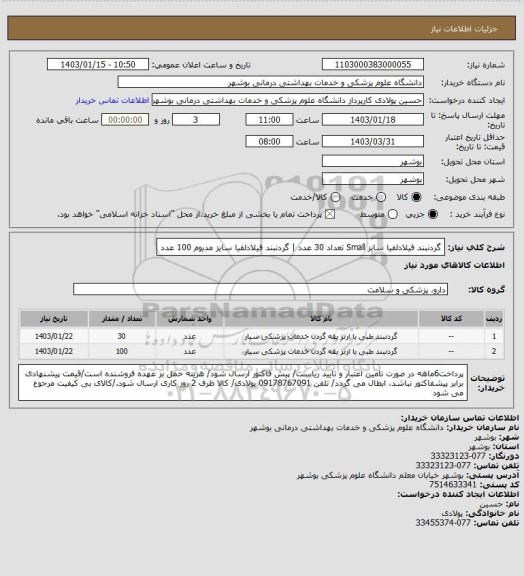Select the متوسط purchase type radio
The height and width of the screenshot is (576, 524).
pyautogui.click(x=392, y=214)
